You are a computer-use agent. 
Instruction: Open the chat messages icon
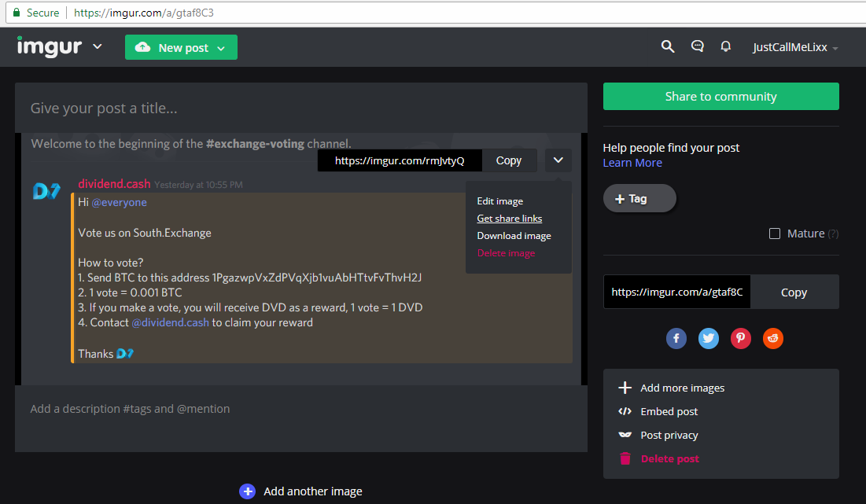(x=697, y=46)
